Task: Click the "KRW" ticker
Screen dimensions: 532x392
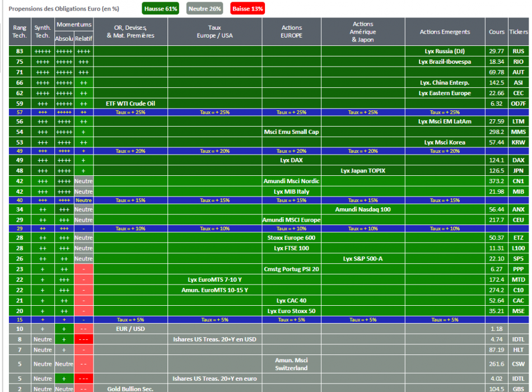Action: [519, 143]
